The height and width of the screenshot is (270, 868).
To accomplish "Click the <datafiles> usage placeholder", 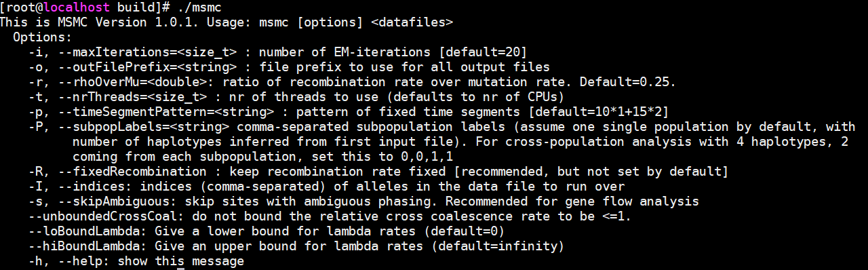I will 412,22.
